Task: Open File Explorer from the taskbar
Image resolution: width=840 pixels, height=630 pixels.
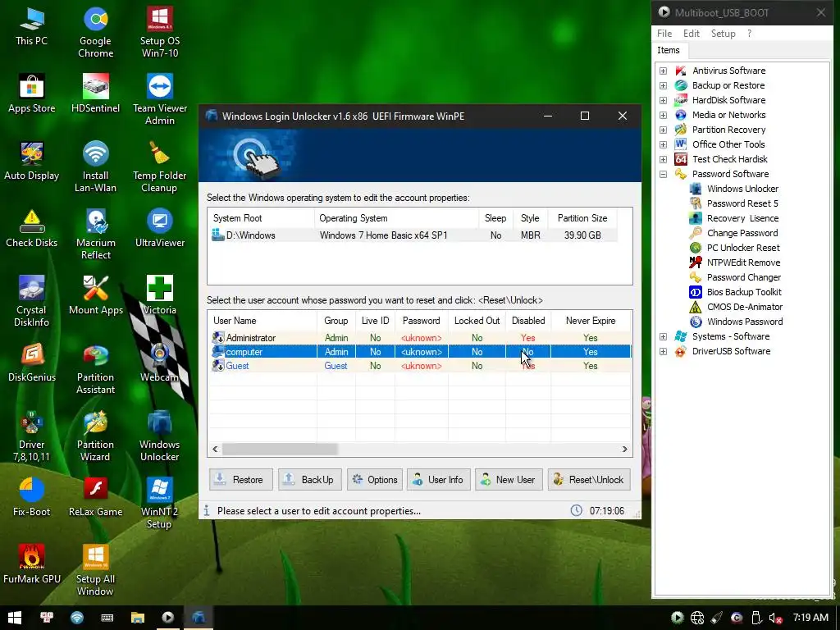Action: tap(138, 618)
